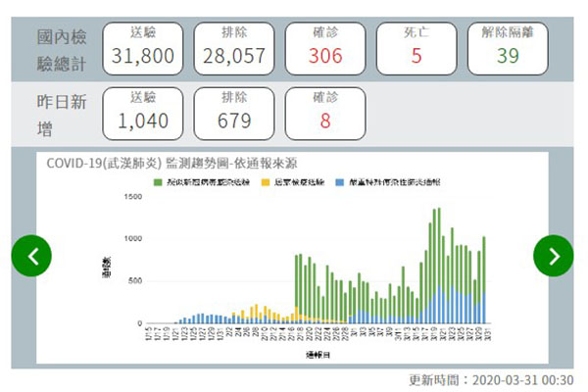Screen dimensions: 588x392
Task: Select deaths card showing 5
Action: 416,48
